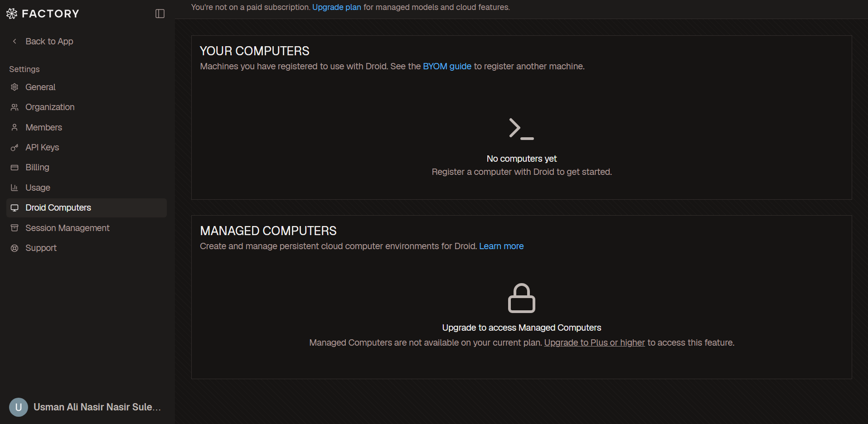Go to Back to App
The image size is (868, 424).
point(49,41)
